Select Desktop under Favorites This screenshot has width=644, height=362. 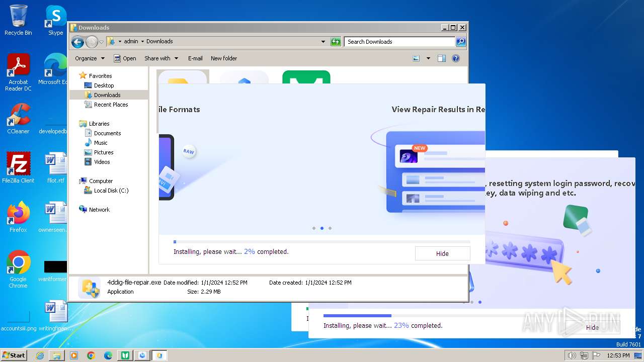coord(104,85)
